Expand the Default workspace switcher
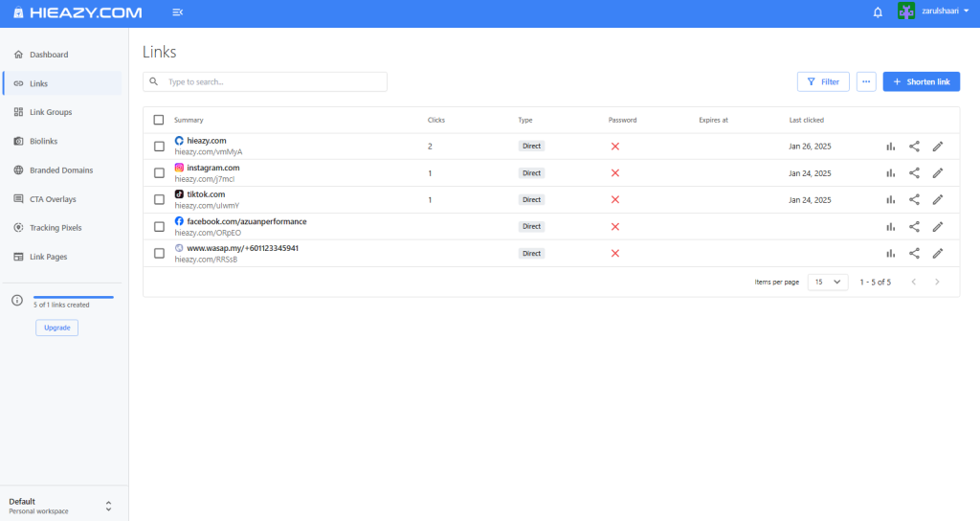Image resolution: width=980 pixels, height=521 pixels. click(108, 506)
